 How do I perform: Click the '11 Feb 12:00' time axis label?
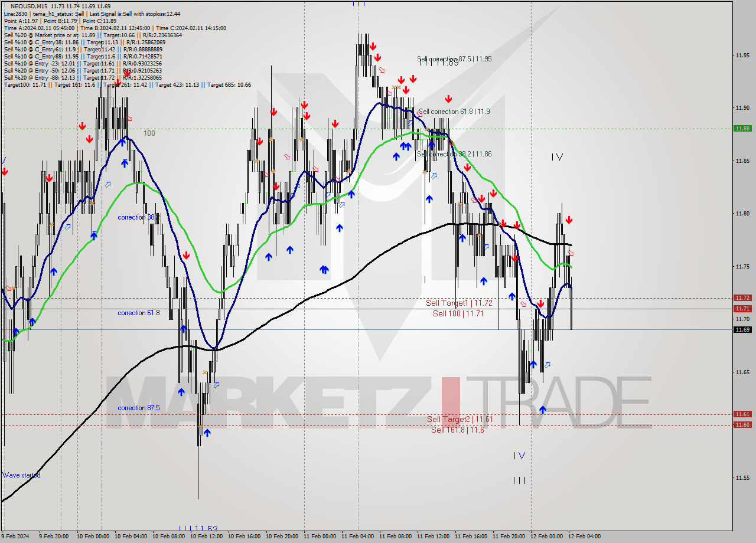[x=435, y=537]
